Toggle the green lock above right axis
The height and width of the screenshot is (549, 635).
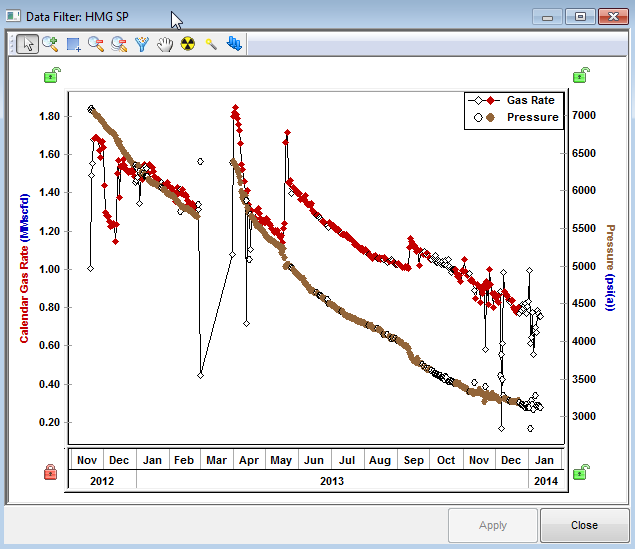[581, 75]
